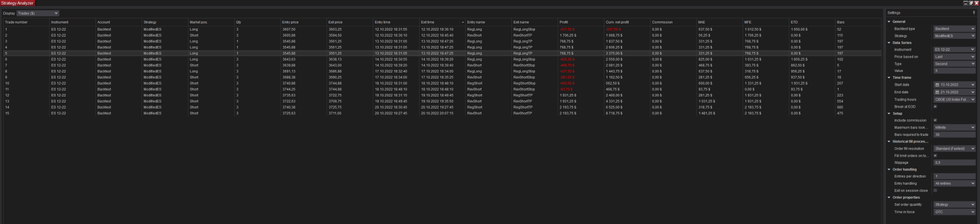Sort by ETD column header
Image resolution: width=980 pixels, height=224 pixels.
812,22
